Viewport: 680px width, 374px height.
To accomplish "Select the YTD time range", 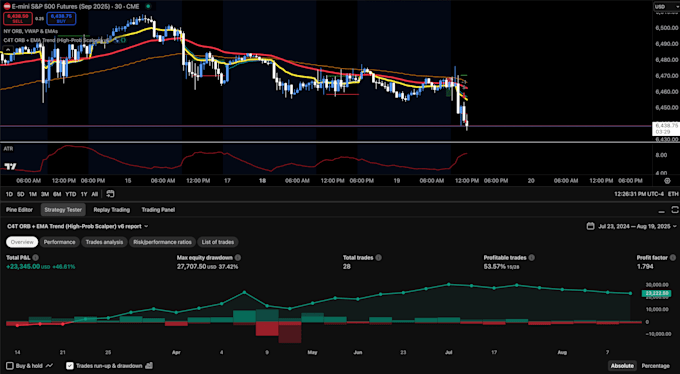I will pyautogui.click(x=70, y=194).
